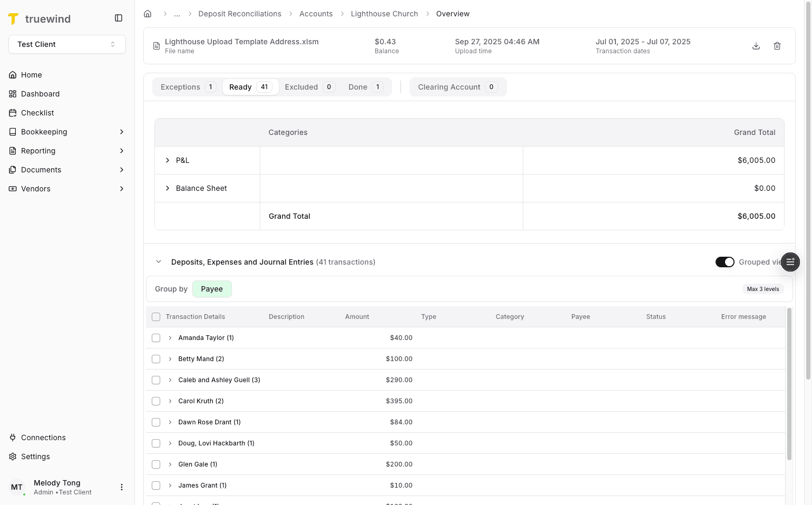Collapse the sidebar with the panel icon
This screenshot has width=812, height=505.
pyautogui.click(x=118, y=17)
